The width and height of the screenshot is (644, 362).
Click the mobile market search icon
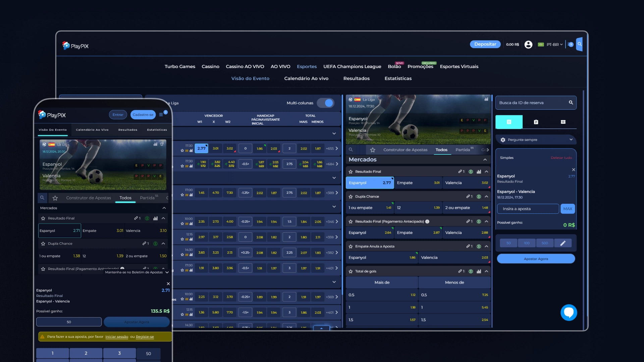(x=42, y=198)
